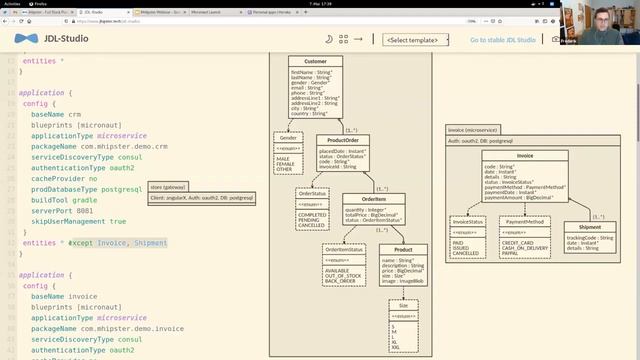Image resolution: width=640 pixels, height=360 pixels.
Task: Click the Invoice entity title
Action: [x=525, y=156]
